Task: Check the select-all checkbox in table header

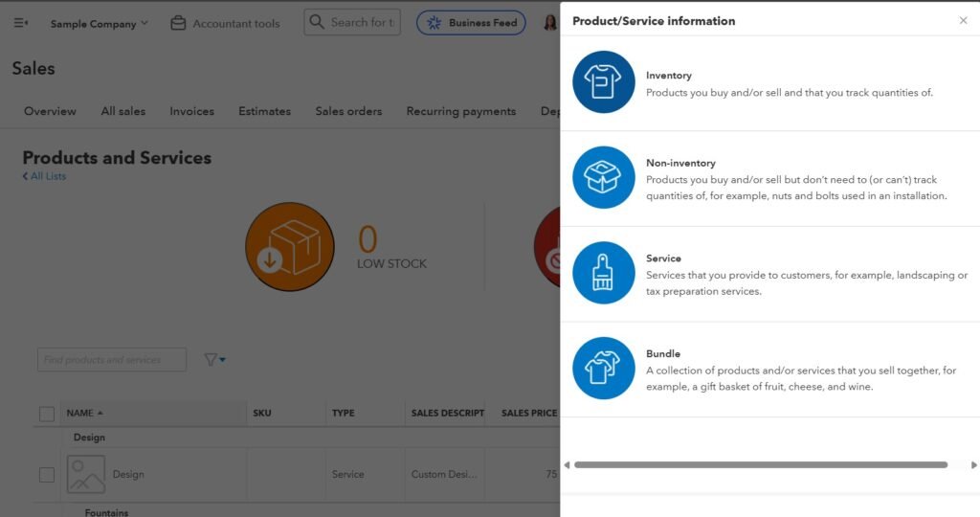Action: click(47, 414)
